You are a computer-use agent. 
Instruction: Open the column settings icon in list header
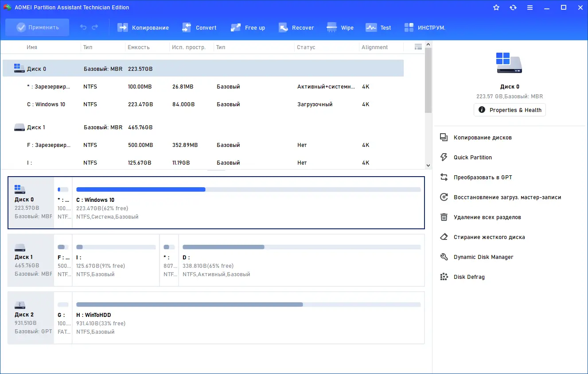pyautogui.click(x=418, y=47)
